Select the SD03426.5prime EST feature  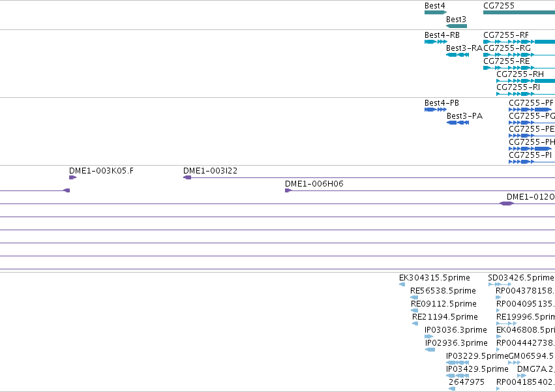(500, 284)
